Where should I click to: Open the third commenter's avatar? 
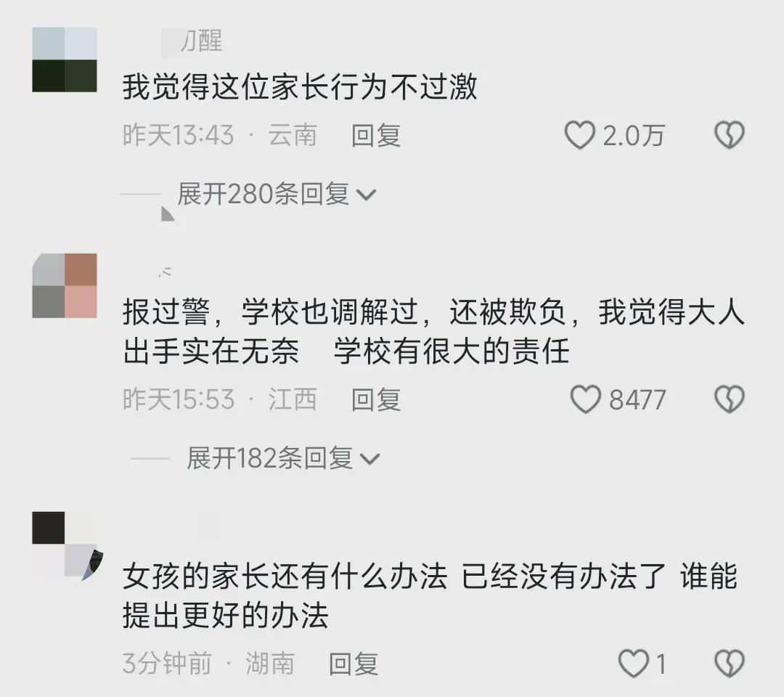click(66, 544)
